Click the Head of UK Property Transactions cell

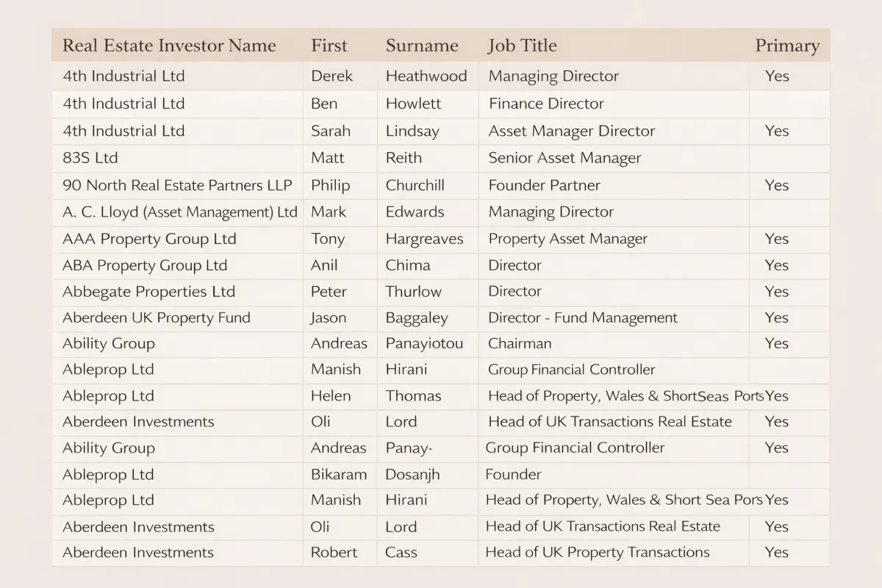pos(598,553)
